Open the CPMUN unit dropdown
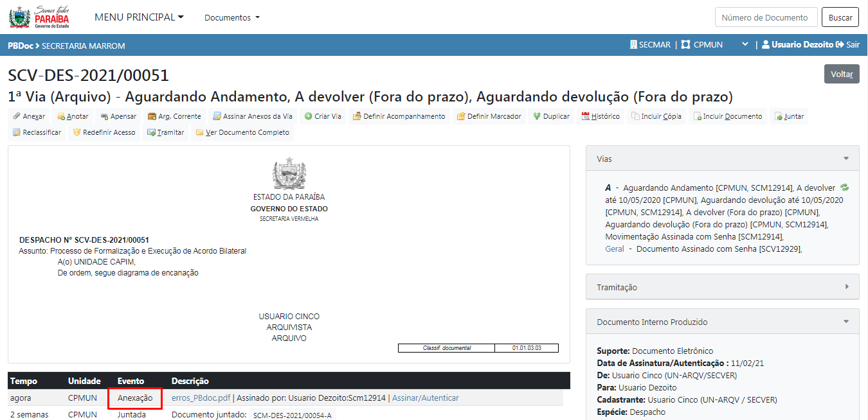The width and height of the screenshot is (868, 420). 745,45
